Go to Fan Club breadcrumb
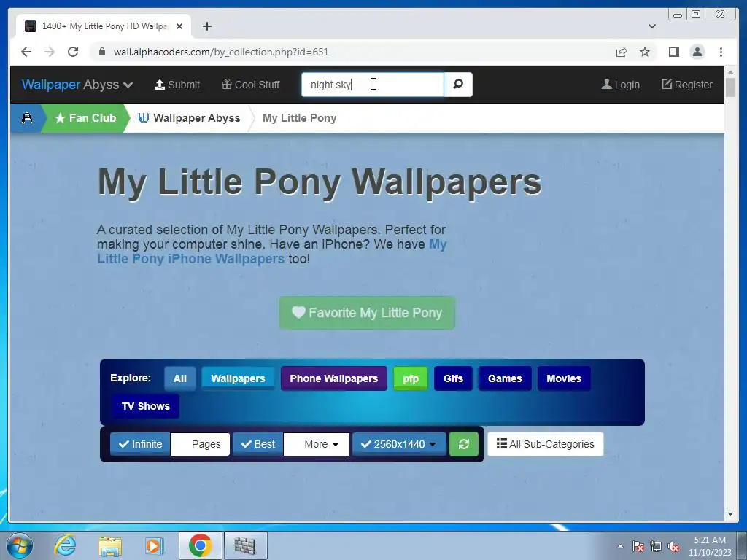The height and width of the screenshot is (560, 747). (85, 117)
